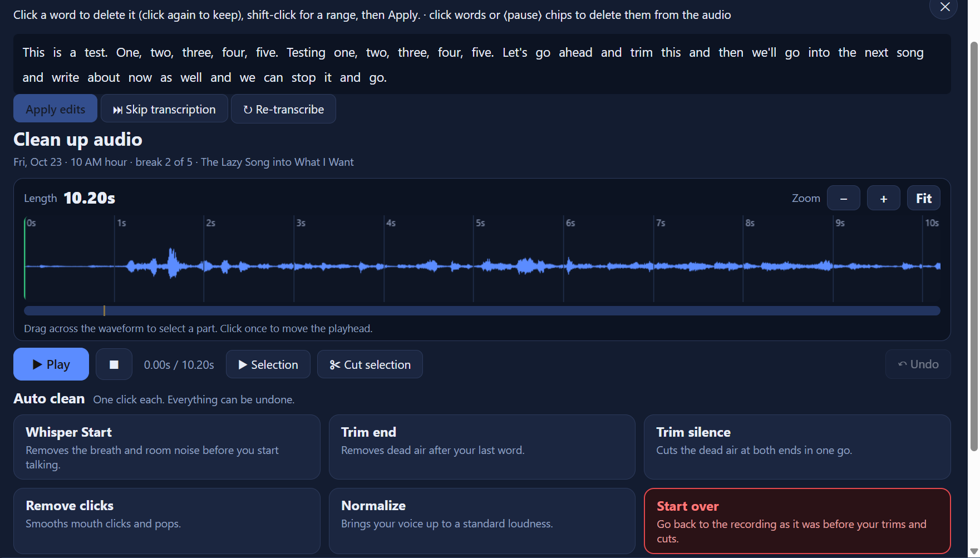The width and height of the screenshot is (980, 558).
Task: Play the current Selection
Action: click(268, 364)
